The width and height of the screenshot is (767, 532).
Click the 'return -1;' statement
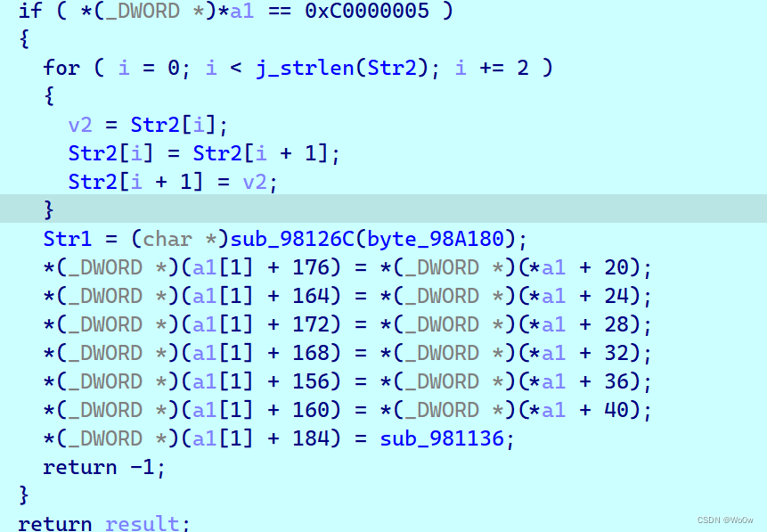[x=104, y=467]
